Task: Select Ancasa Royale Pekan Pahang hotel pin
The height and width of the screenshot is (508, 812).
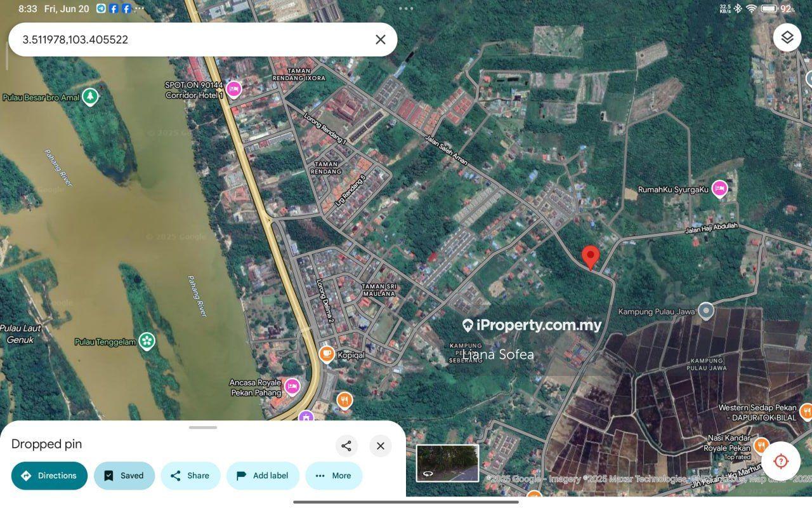Action: coord(292,386)
